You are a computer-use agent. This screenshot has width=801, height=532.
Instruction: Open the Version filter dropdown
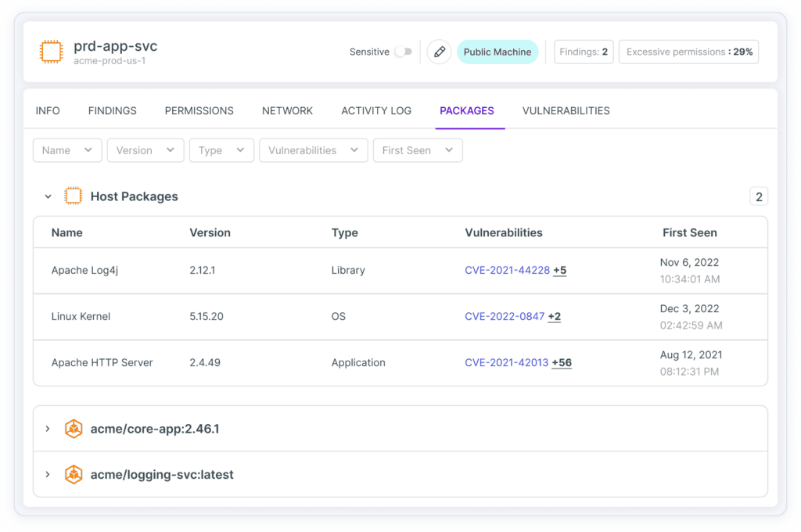tap(145, 150)
